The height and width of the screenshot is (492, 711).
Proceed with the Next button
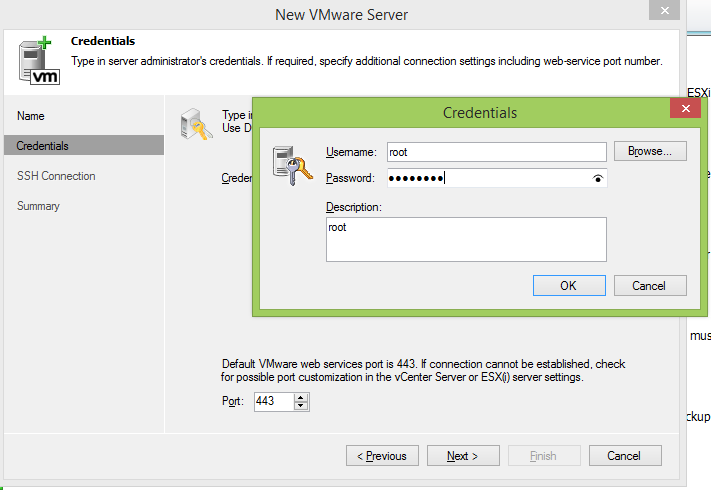[x=463, y=456]
